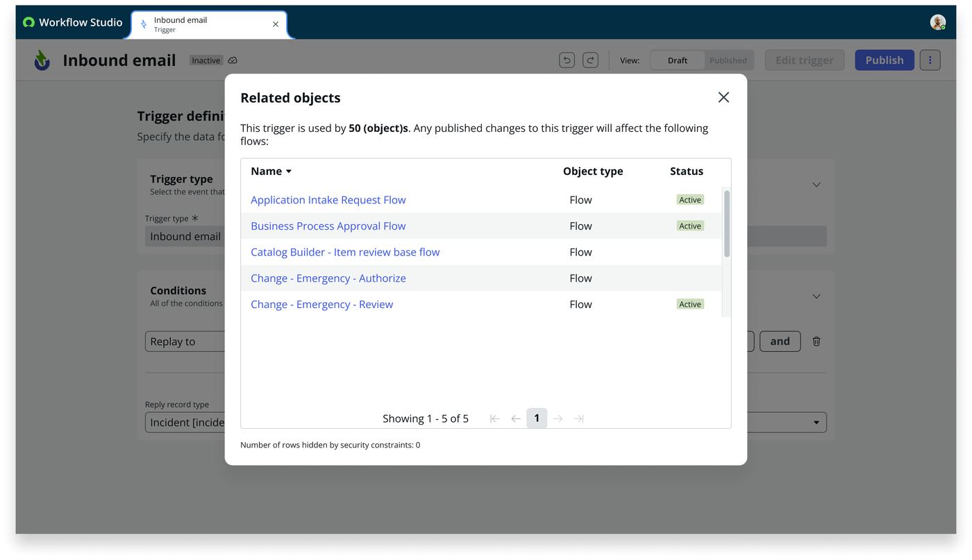
Task: Click the Edit trigger button
Action: click(x=805, y=60)
